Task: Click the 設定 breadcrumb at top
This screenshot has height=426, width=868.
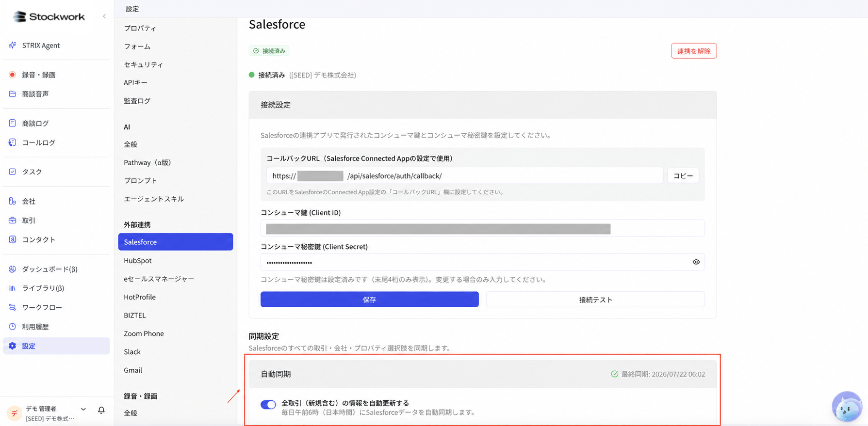Action: click(x=132, y=9)
